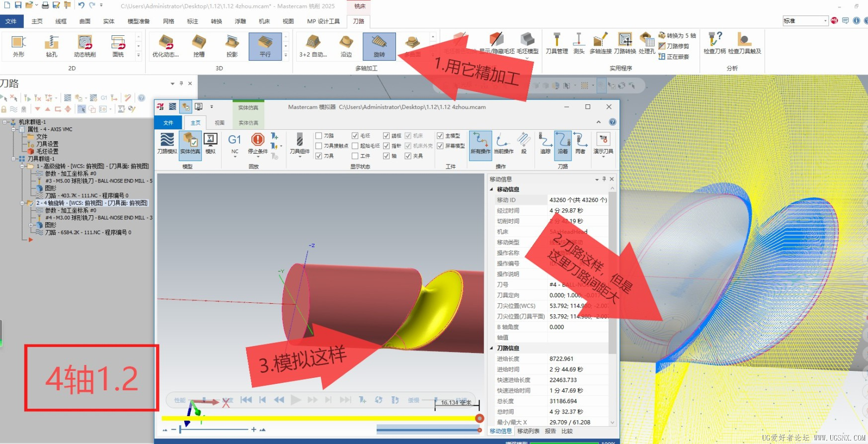
Task: Select the 优化动态 3D toolpath icon
Action: click(165, 47)
